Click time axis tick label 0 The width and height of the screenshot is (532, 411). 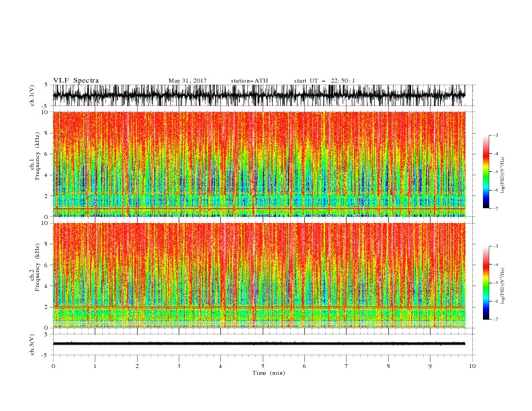[53, 366]
